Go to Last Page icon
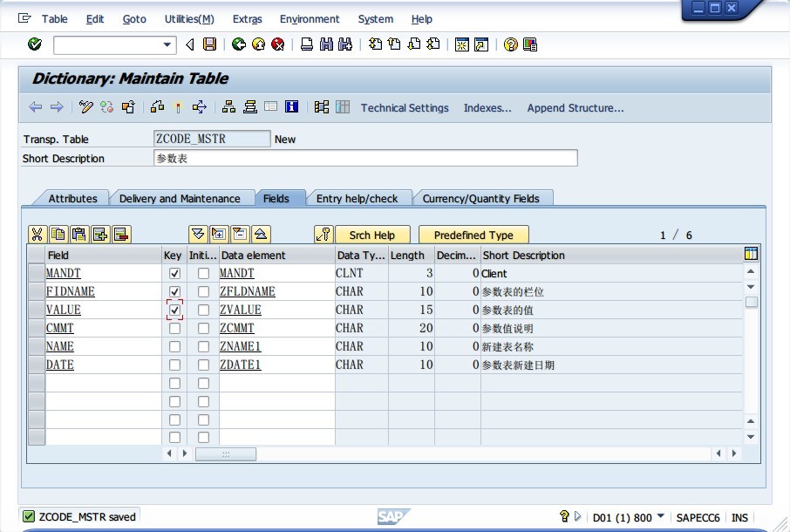This screenshot has width=790, height=532. point(433,44)
